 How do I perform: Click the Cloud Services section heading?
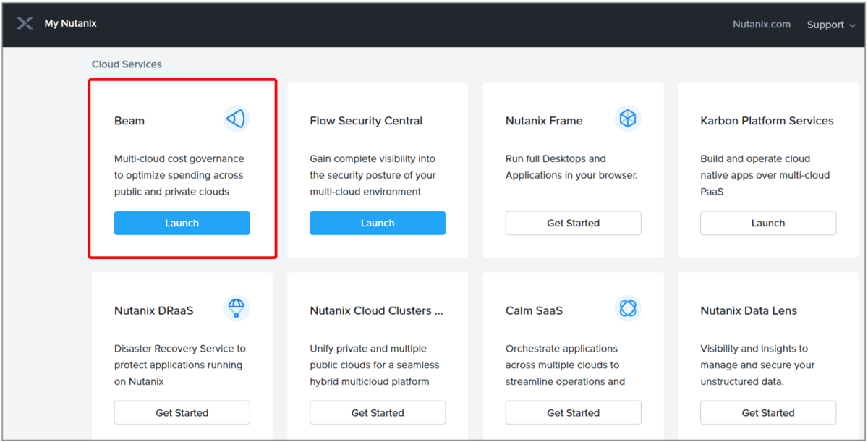[x=127, y=64]
